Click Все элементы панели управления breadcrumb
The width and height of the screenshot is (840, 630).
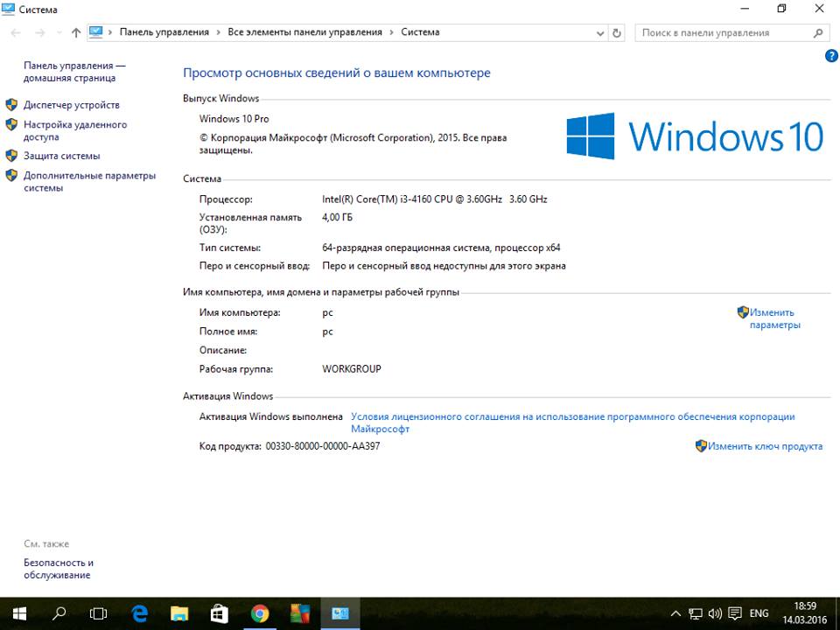[x=304, y=32]
